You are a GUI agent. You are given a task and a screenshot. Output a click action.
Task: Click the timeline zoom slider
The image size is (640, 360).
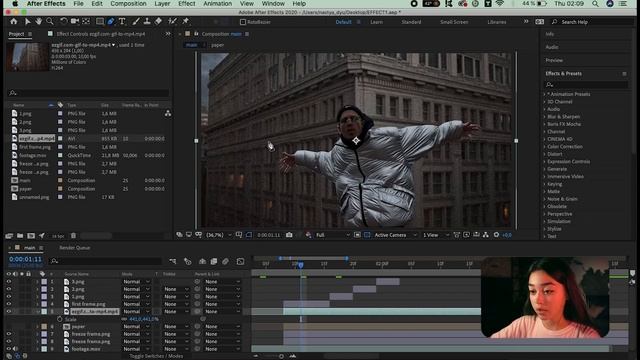click(281, 356)
